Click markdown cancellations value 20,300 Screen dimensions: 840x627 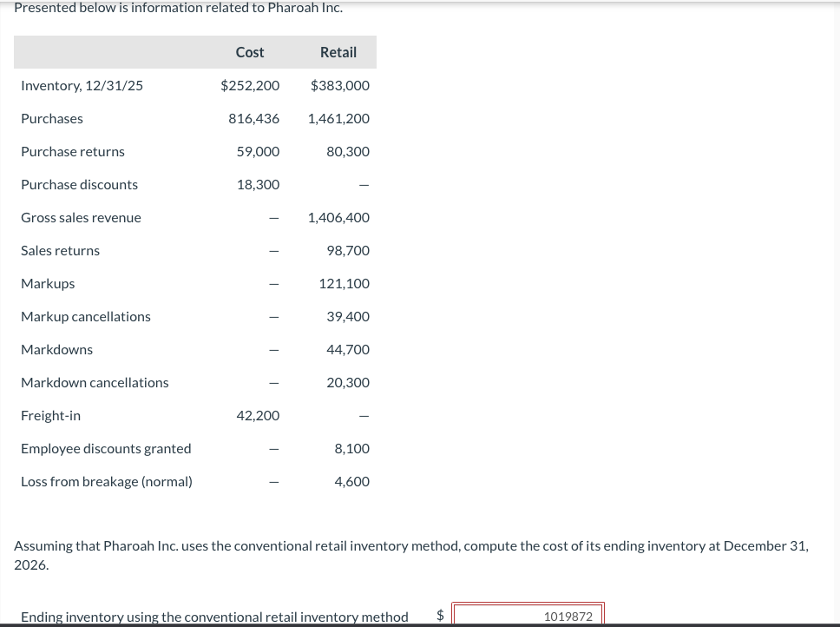pos(348,383)
